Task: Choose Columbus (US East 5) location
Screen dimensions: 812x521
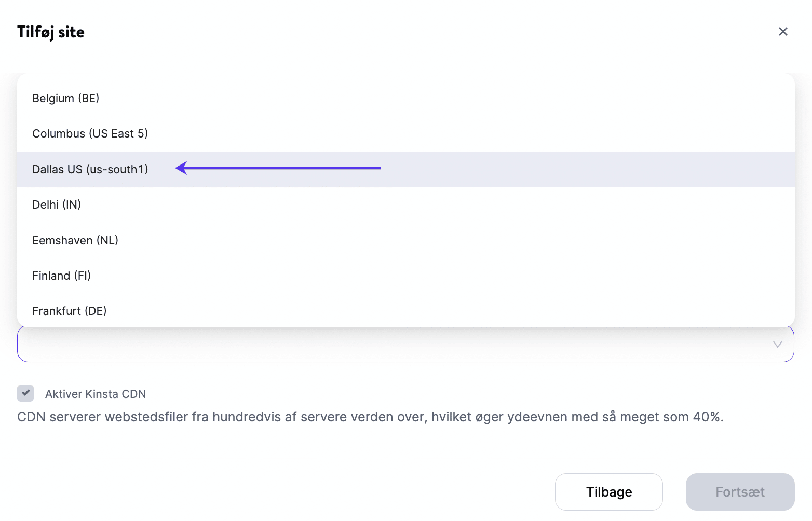Action: tap(90, 133)
